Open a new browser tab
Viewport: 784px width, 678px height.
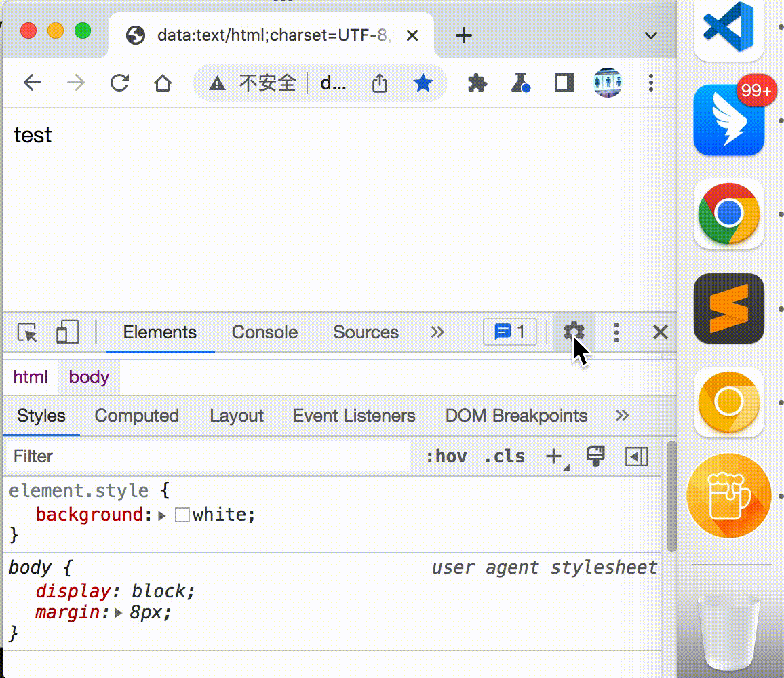pos(463,35)
